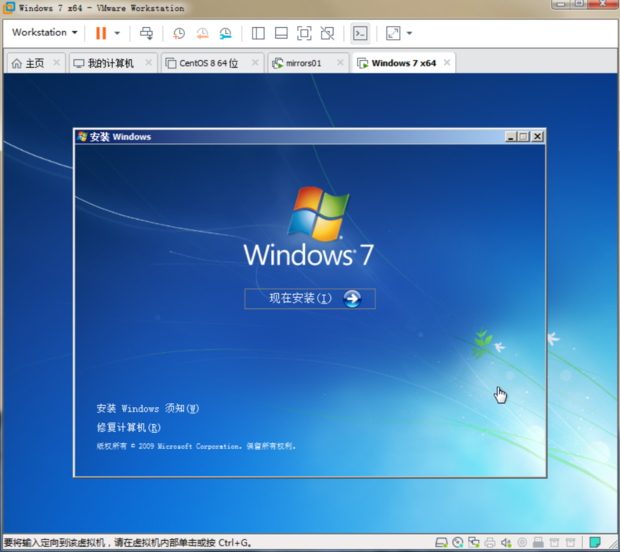Open 安装 Windows 须知(W) link
Viewport: 620px width, 552px height.
tap(147, 408)
